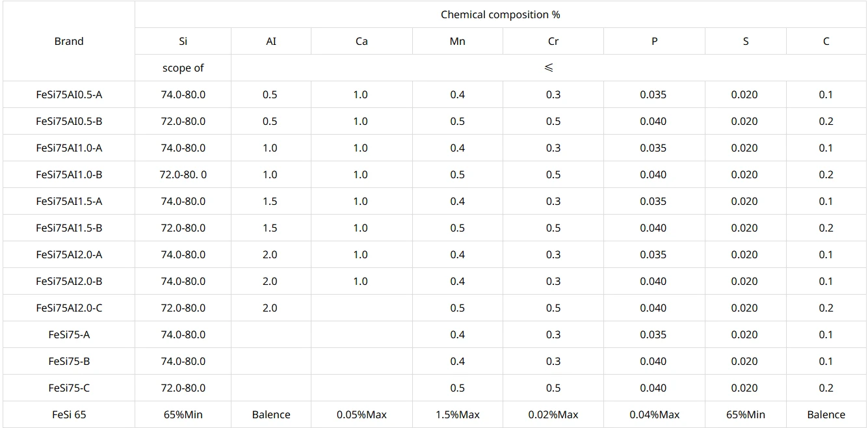Click the 1.5%Max cell
This screenshot has height=428, width=868.
tap(457, 414)
